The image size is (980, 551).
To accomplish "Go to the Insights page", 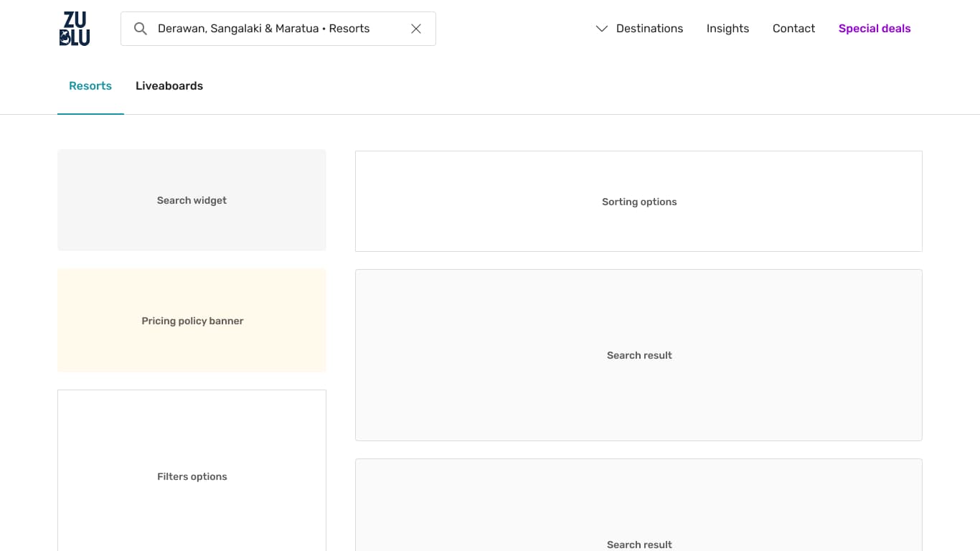I will click(x=727, y=29).
